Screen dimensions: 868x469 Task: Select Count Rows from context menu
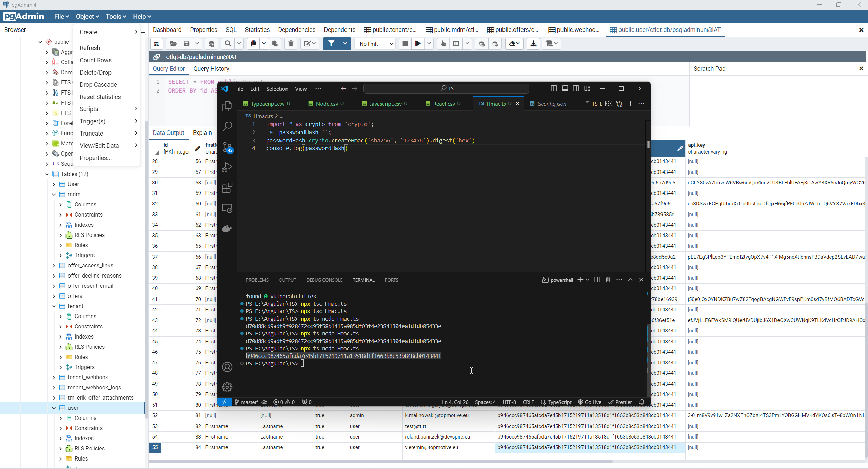pyautogui.click(x=96, y=60)
